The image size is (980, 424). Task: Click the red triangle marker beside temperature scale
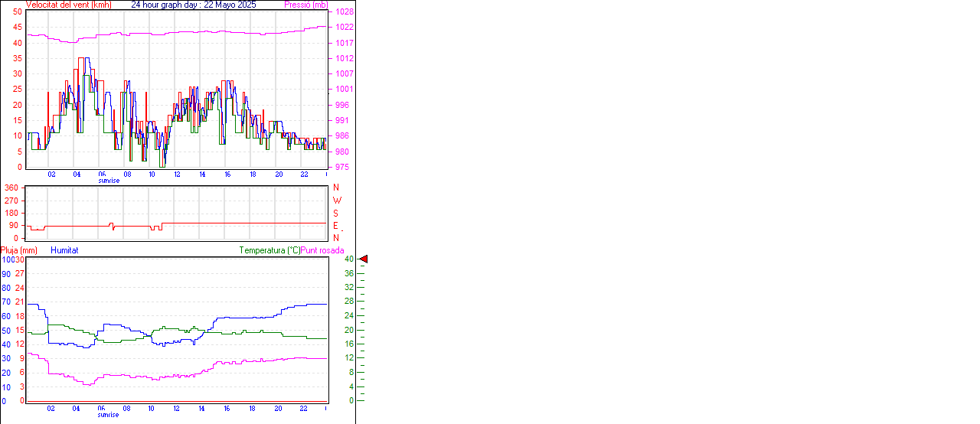[364, 259]
